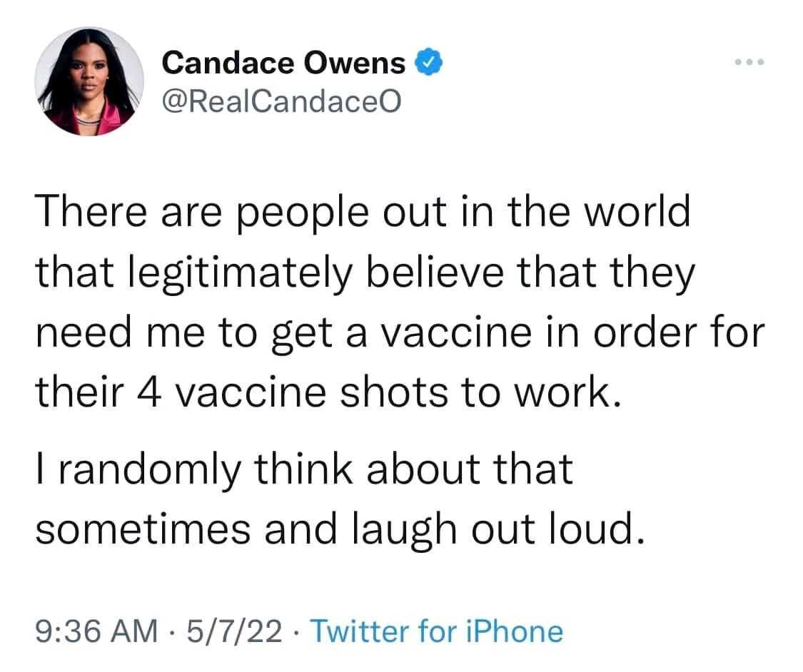Open the tweet author's round profile picture

(x=89, y=81)
